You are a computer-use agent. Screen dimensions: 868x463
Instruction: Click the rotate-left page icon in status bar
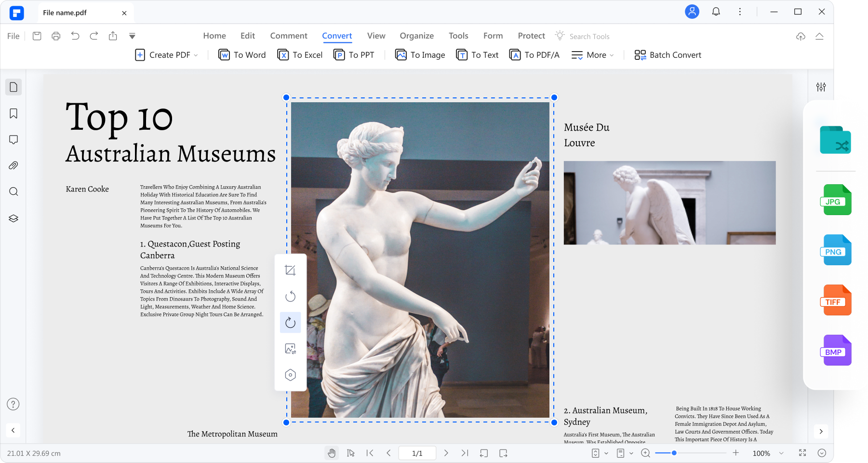click(x=484, y=453)
